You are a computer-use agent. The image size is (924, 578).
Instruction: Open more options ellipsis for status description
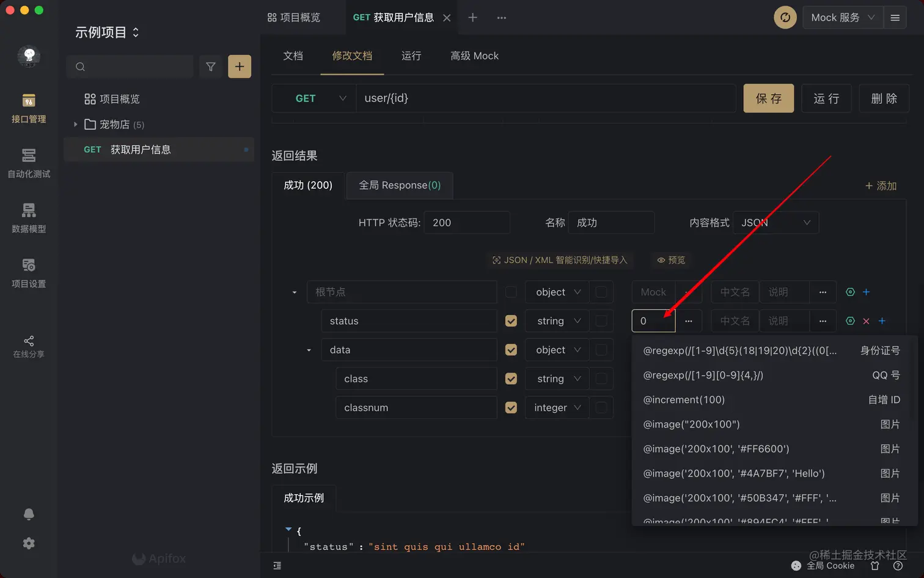[823, 321]
